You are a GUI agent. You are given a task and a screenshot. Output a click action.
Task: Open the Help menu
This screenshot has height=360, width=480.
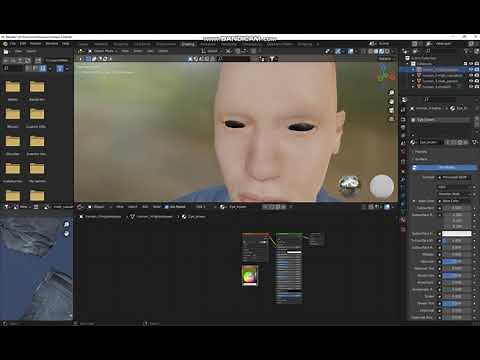coord(66,44)
